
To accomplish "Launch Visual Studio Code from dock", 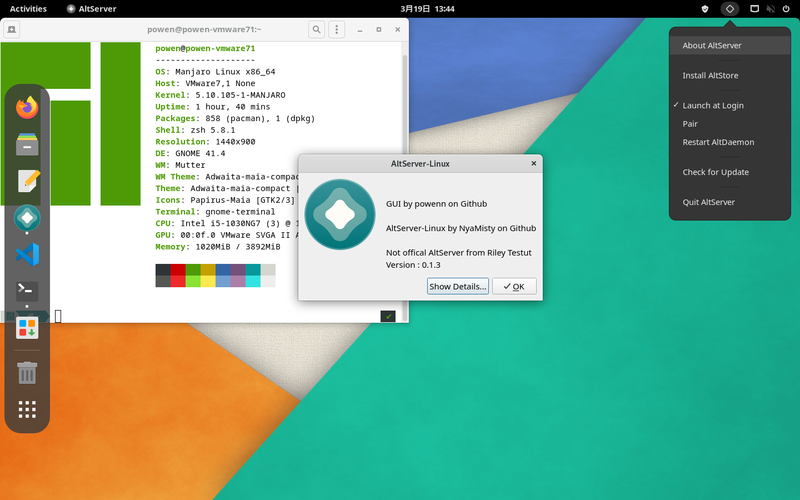I will point(27,254).
